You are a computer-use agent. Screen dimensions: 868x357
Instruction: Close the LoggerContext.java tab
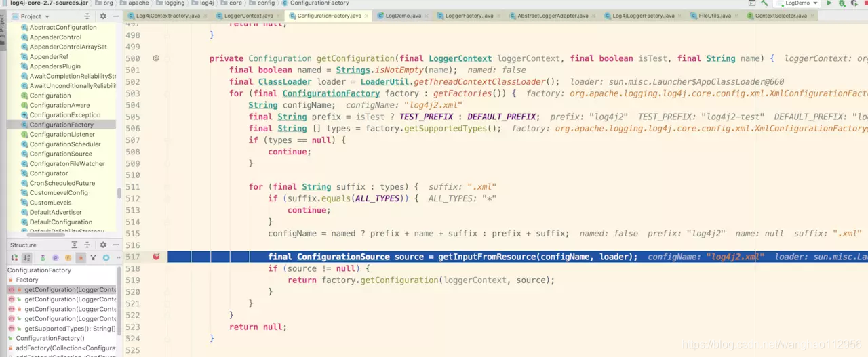coord(279,16)
